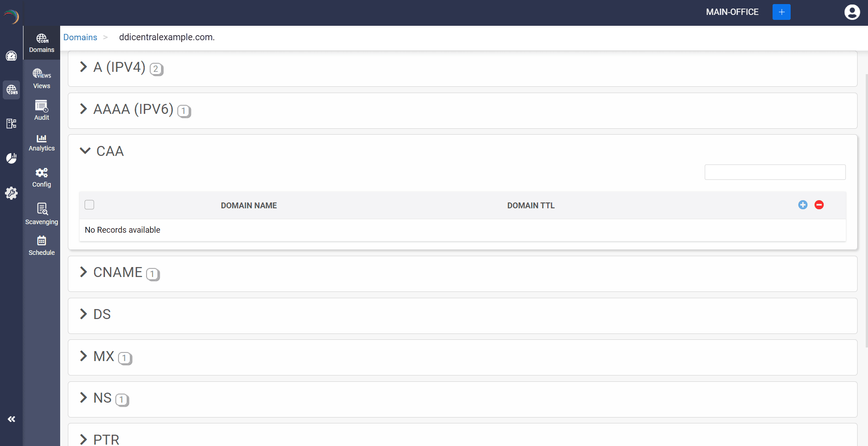Click the 'No Records available' message

pyautogui.click(x=123, y=230)
